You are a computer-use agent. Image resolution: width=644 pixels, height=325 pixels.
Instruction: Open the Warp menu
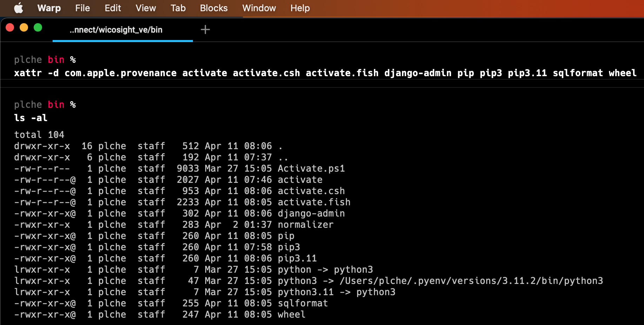[x=49, y=8]
